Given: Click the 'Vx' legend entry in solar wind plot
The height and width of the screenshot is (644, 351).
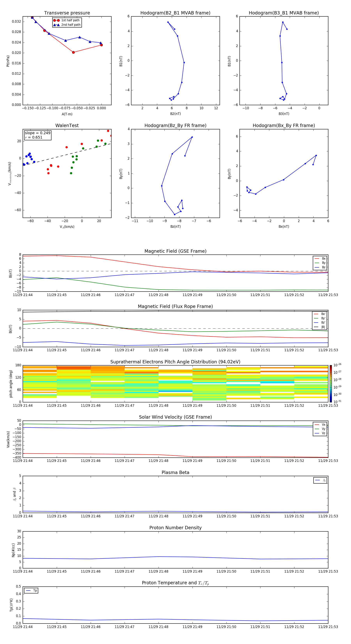Looking at the screenshot, I should (x=320, y=424).
